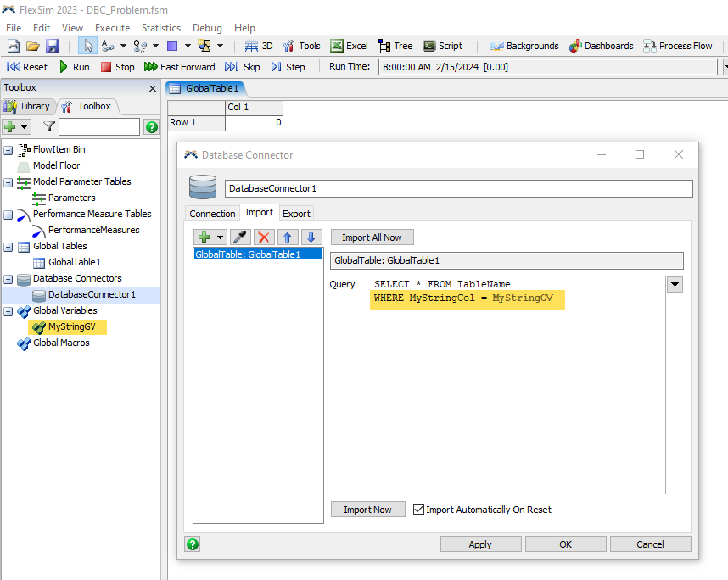
Task: Open the add-import dropdown arrow
Action: coord(221,237)
